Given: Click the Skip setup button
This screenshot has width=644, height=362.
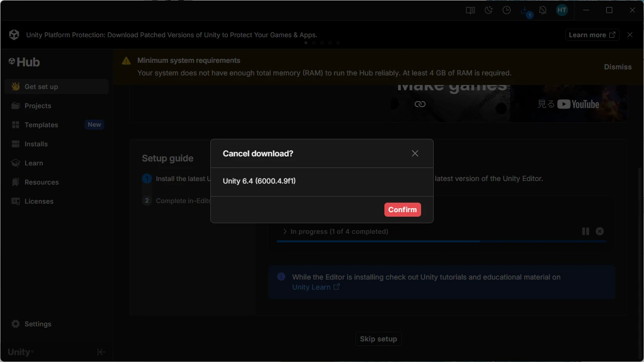Looking at the screenshot, I should point(378,339).
